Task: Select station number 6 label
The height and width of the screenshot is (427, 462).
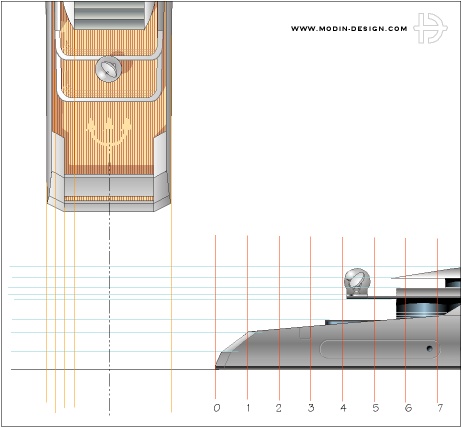Action: coord(408,408)
